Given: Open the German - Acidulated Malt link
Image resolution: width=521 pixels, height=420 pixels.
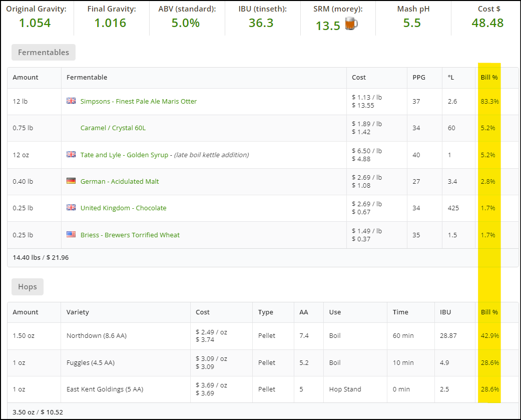Looking at the screenshot, I should pyautogui.click(x=120, y=181).
